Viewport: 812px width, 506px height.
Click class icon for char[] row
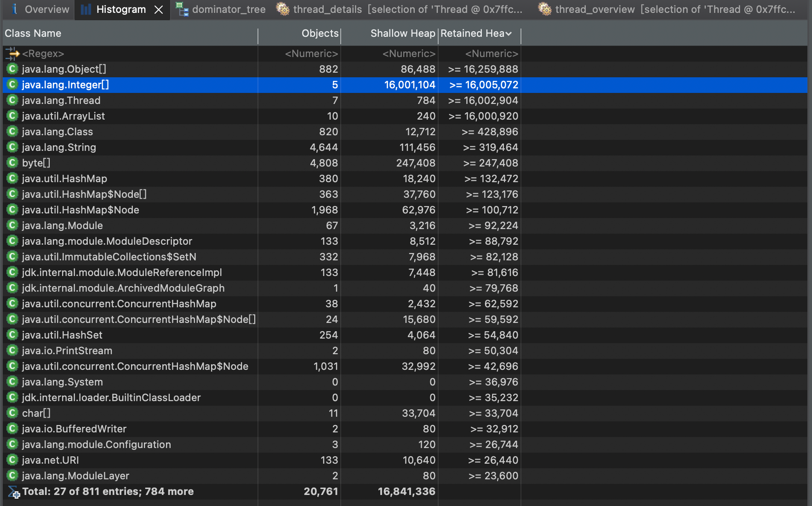12,413
